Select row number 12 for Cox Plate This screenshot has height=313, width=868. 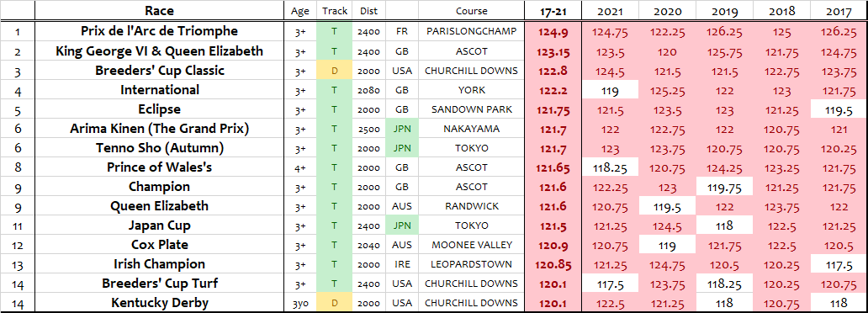17,245
